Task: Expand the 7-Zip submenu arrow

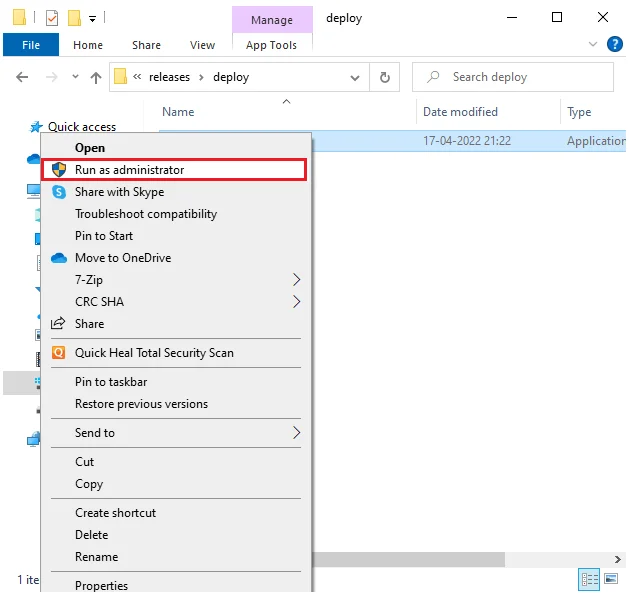Action: point(296,280)
